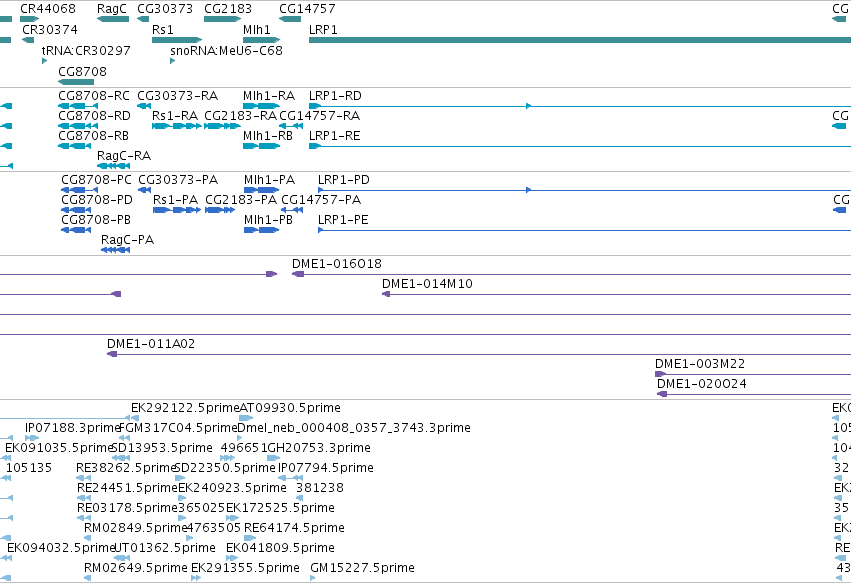851x583 pixels.
Task: Select the EK291355.5prime EST label
Action: [245, 568]
